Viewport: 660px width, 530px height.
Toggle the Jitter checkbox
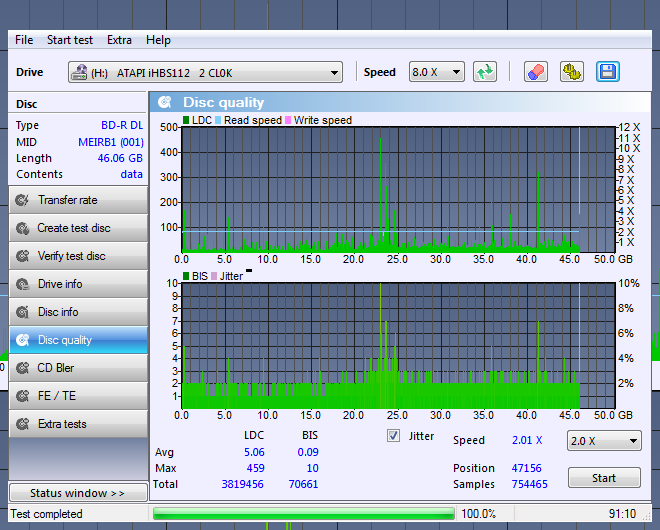393,436
